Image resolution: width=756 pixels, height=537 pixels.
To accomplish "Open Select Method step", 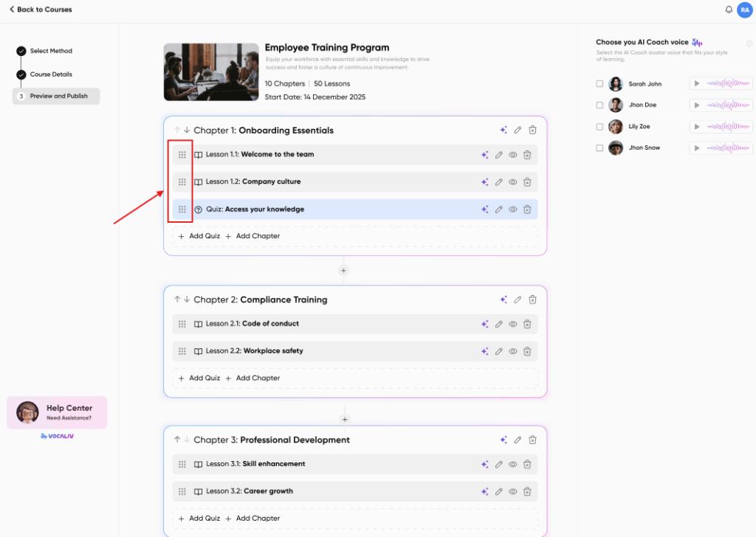I will pos(51,51).
